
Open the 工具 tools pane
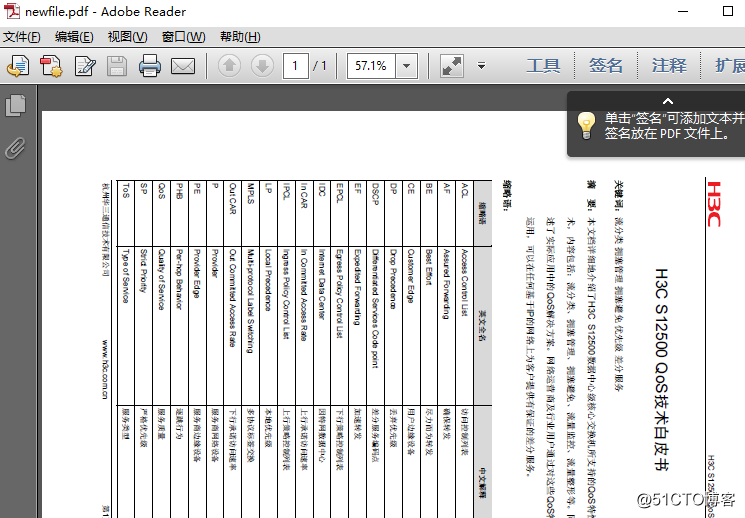pos(543,66)
